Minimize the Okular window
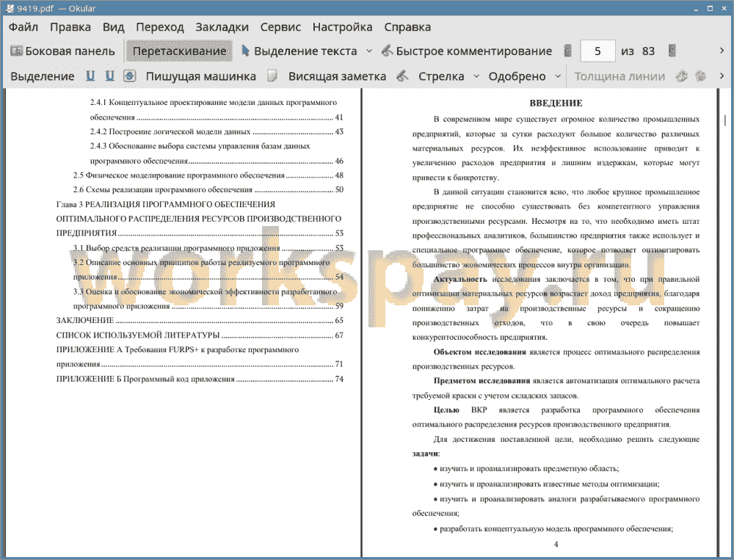 click(697, 8)
